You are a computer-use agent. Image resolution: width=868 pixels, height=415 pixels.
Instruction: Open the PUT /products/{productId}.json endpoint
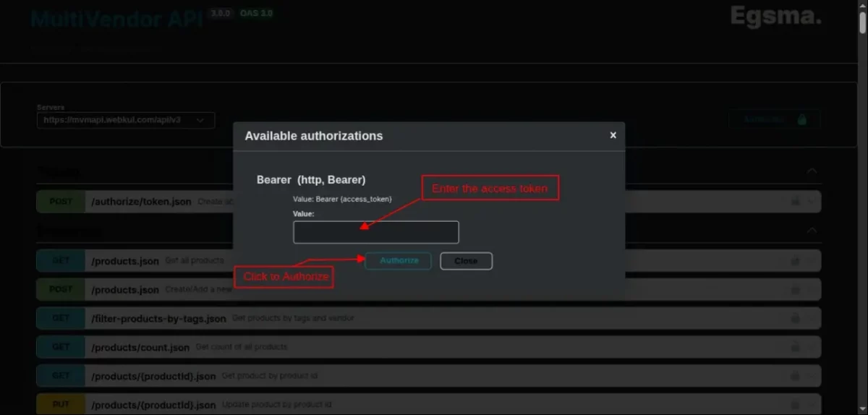[153, 405]
